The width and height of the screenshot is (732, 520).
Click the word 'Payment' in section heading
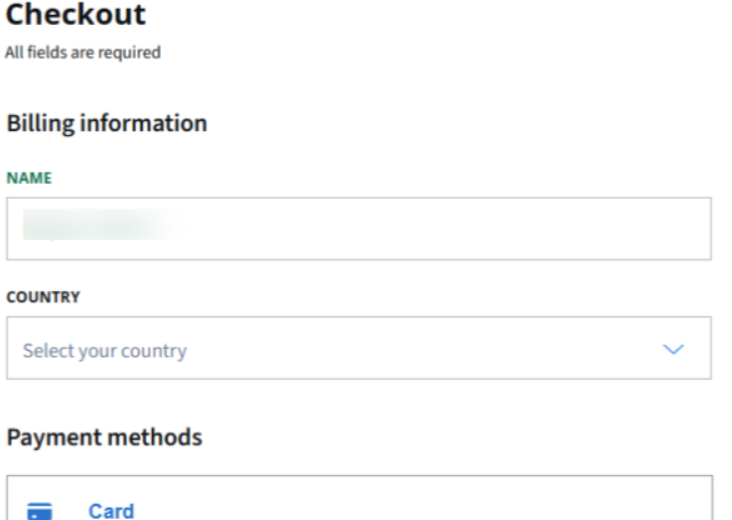(x=53, y=438)
